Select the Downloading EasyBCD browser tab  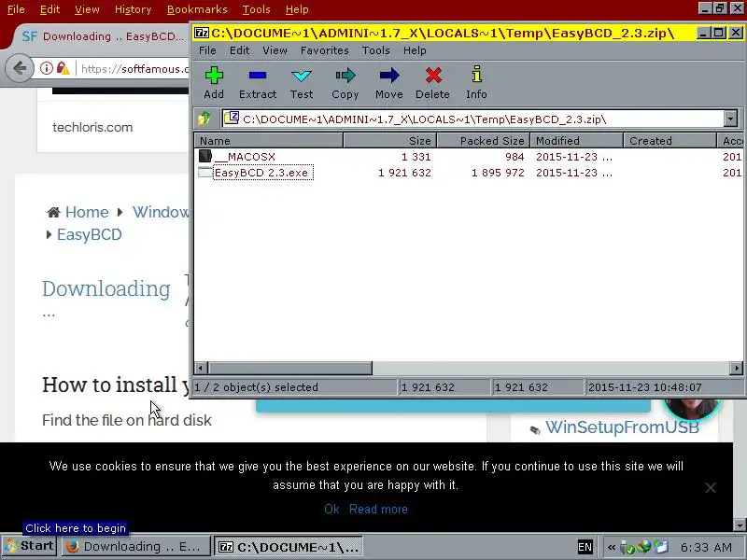(103, 36)
